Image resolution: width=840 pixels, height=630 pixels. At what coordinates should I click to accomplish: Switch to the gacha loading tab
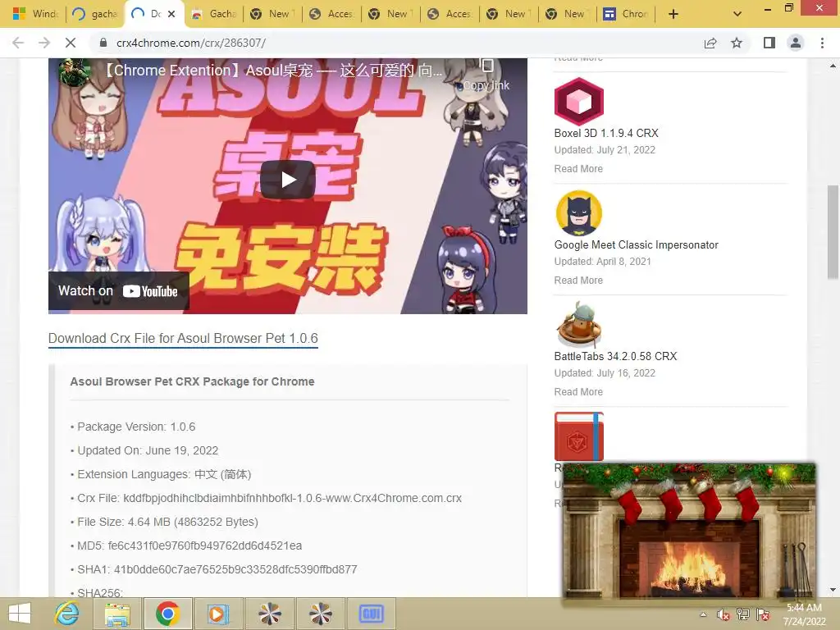tap(95, 14)
